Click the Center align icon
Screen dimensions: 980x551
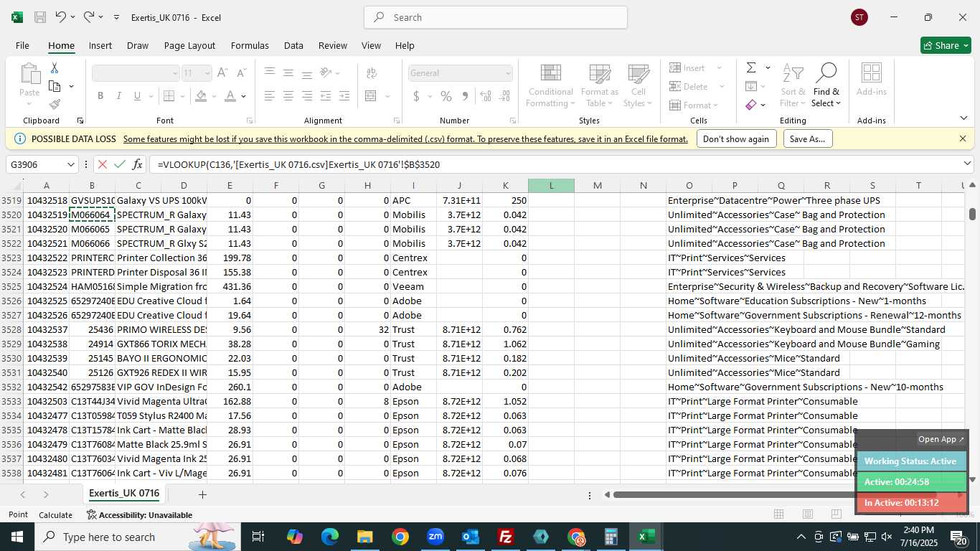tap(288, 96)
